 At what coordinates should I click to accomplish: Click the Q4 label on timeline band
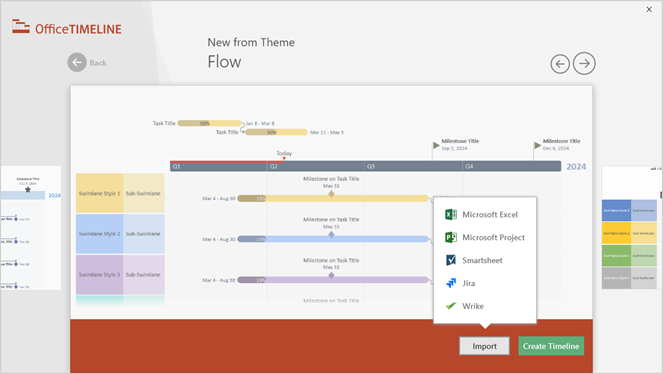469,167
